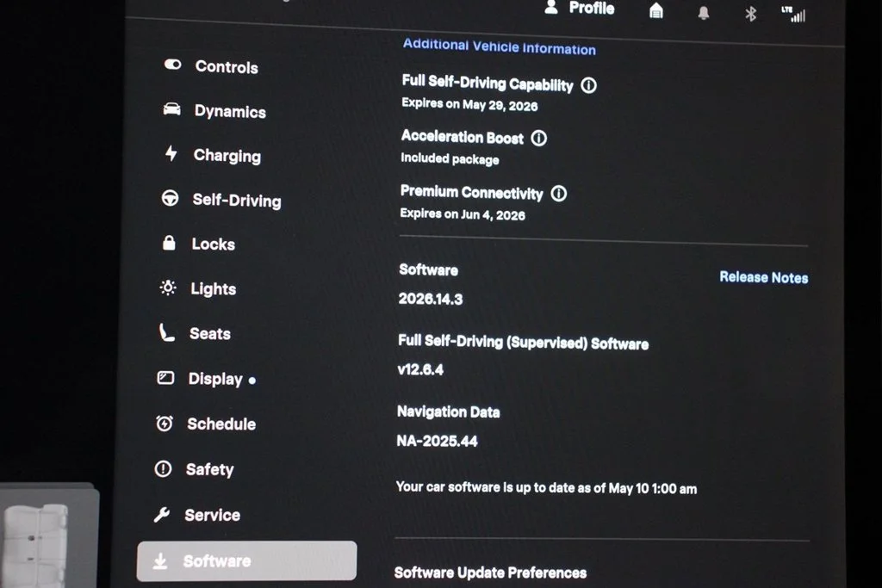Viewport: 882px width, 588px height.
Task: Tap the Service wrench icon
Action: click(162, 514)
